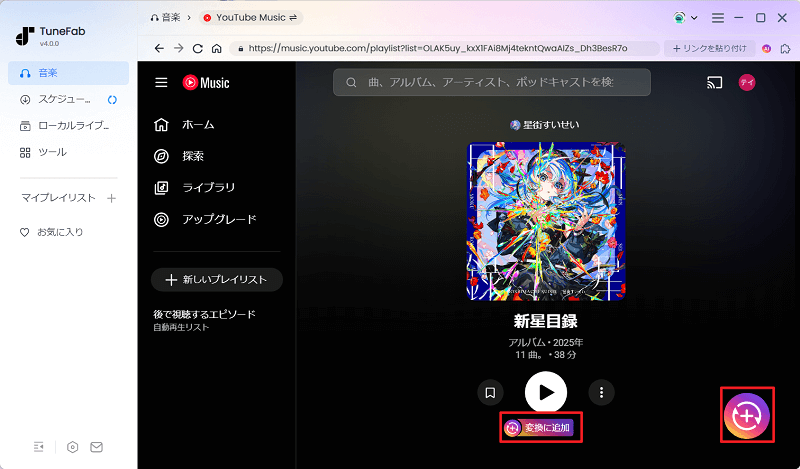Open the ローカルライブ… local library section
800x469 pixels.
64,126
